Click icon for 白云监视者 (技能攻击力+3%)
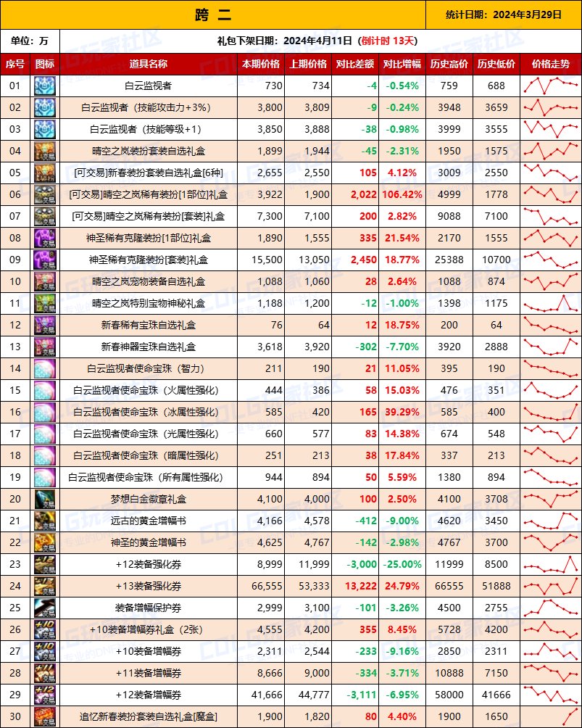Screen dimensions: 582x728 (44, 108)
